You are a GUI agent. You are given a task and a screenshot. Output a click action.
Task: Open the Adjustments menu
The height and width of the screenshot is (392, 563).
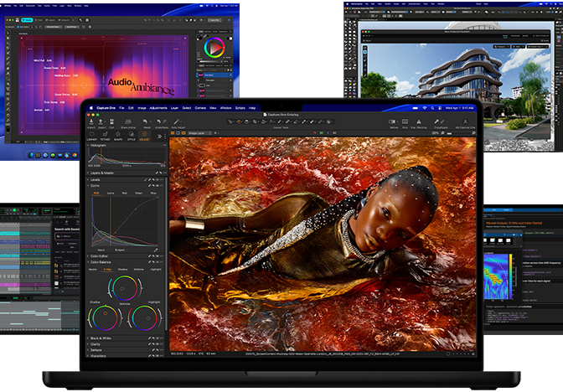[158, 108]
